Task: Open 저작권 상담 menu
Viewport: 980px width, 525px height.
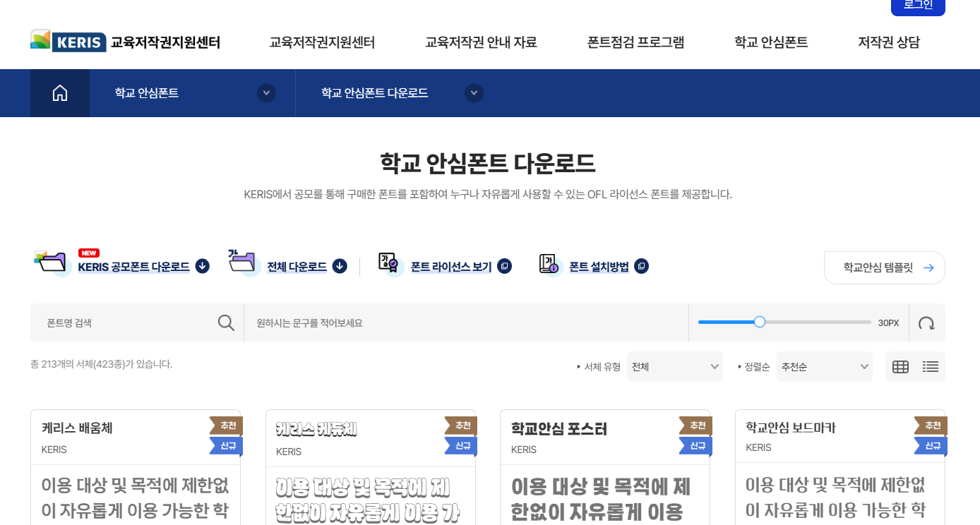Action: (889, 42)
